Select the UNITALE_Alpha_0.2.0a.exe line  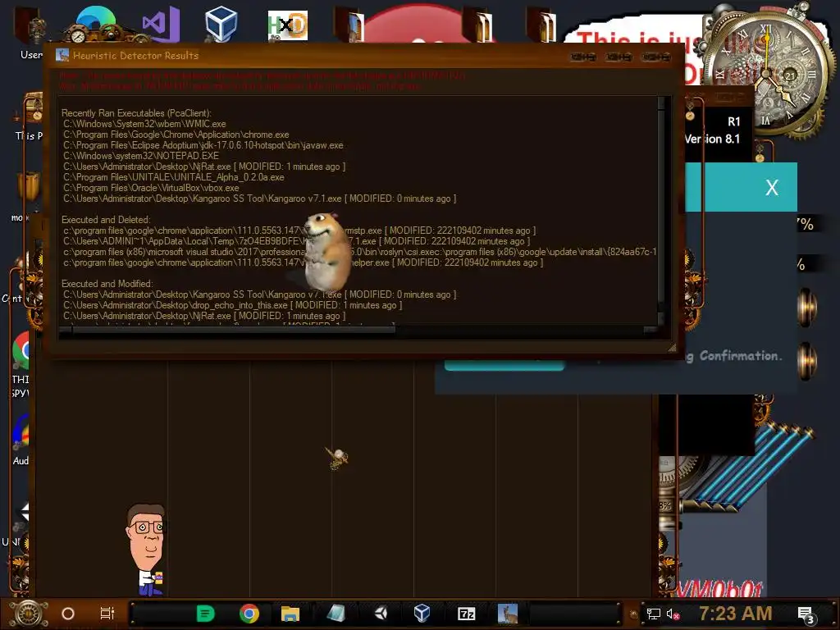(174, 177)
